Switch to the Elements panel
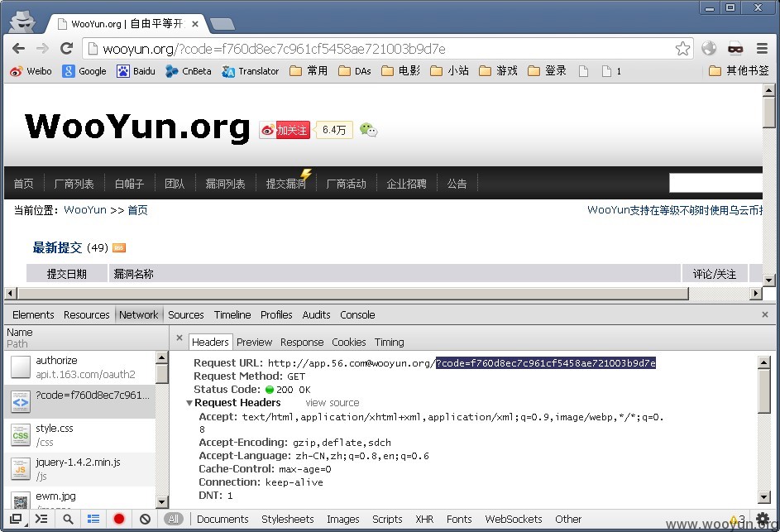 [x=33, y=315]
